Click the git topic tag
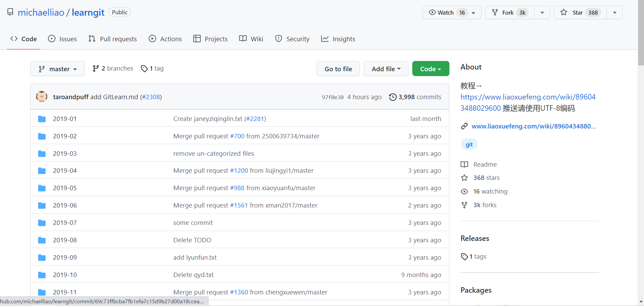The width and height of the screenshot is (644, 306). tap(469, 144)
